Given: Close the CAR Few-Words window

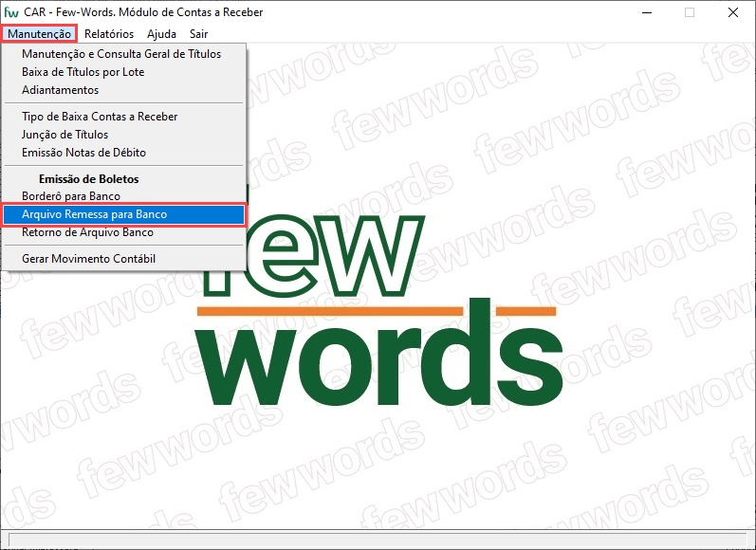Looking at the screenshot, I should [x=733, y=12].
